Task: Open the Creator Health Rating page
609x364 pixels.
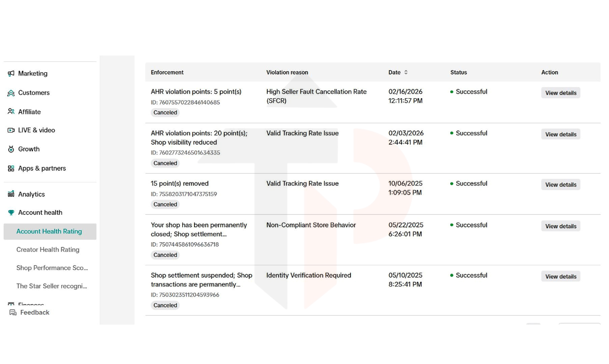Action: [48, 250]
